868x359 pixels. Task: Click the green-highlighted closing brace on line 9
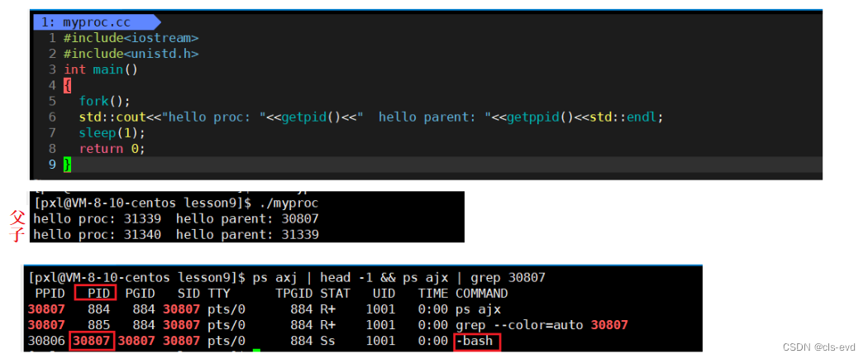[x=67, y=165]
